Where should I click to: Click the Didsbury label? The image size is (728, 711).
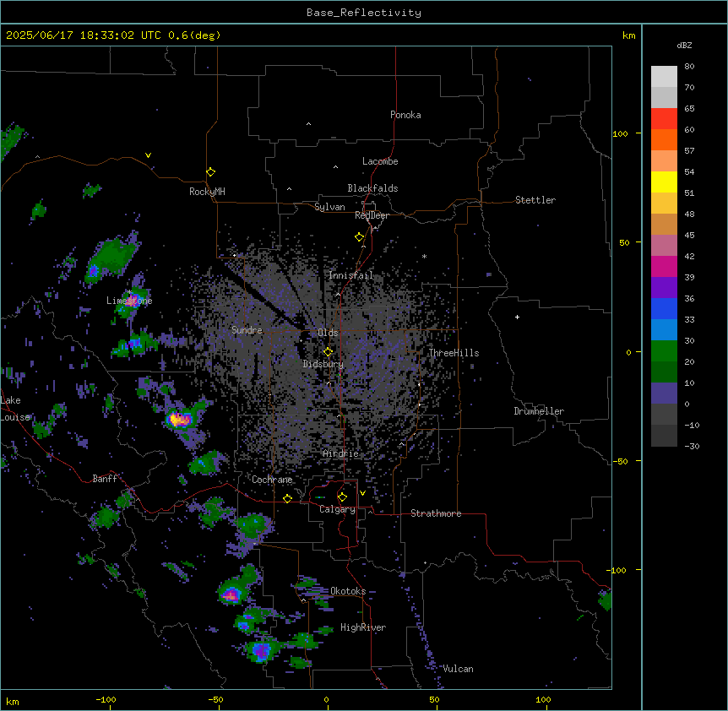pos(323,364)
